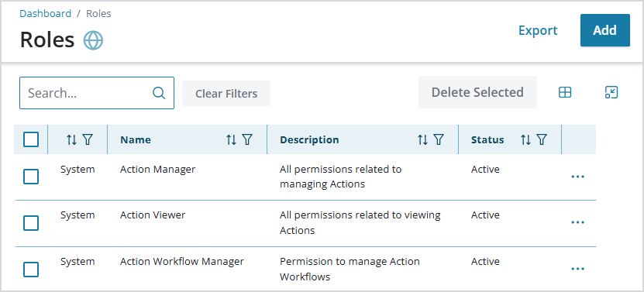644x292 pixels.
Task: Open the filter for the first System column
Action: (87, 139)
